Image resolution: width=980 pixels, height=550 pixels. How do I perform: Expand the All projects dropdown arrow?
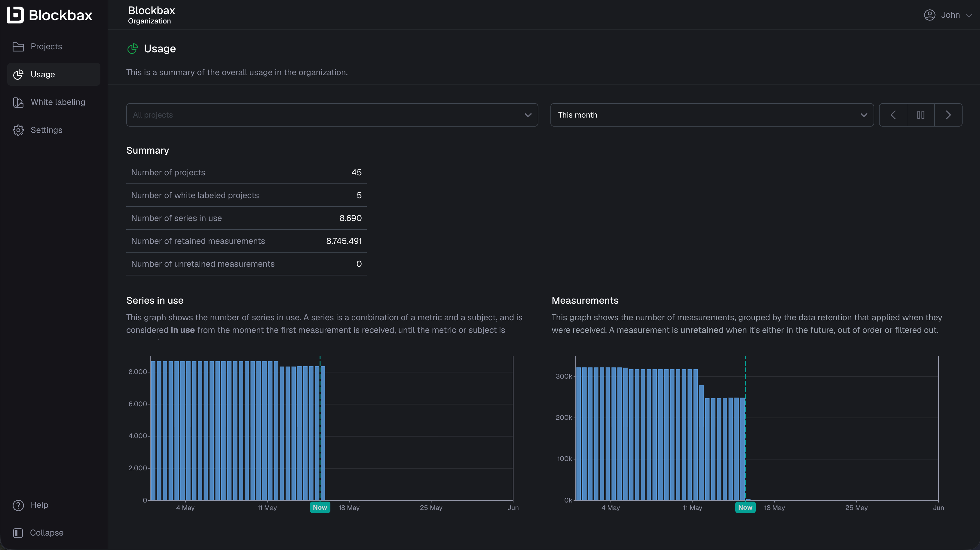coord(528,115)
